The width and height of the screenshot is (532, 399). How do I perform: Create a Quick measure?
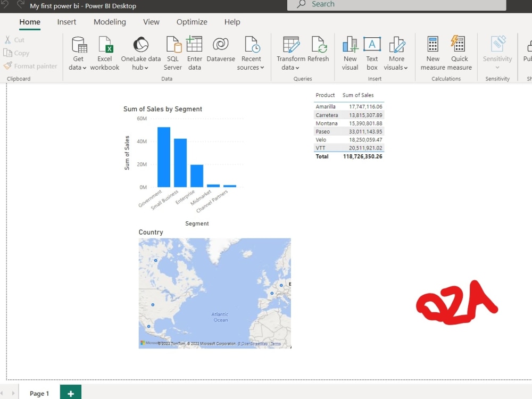460,53
